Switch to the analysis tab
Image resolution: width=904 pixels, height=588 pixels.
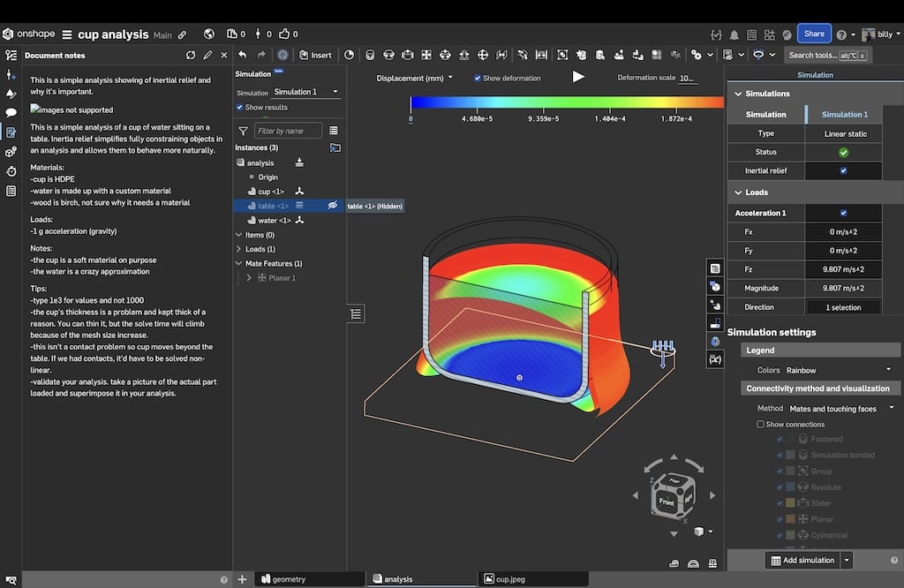(422, 579)
